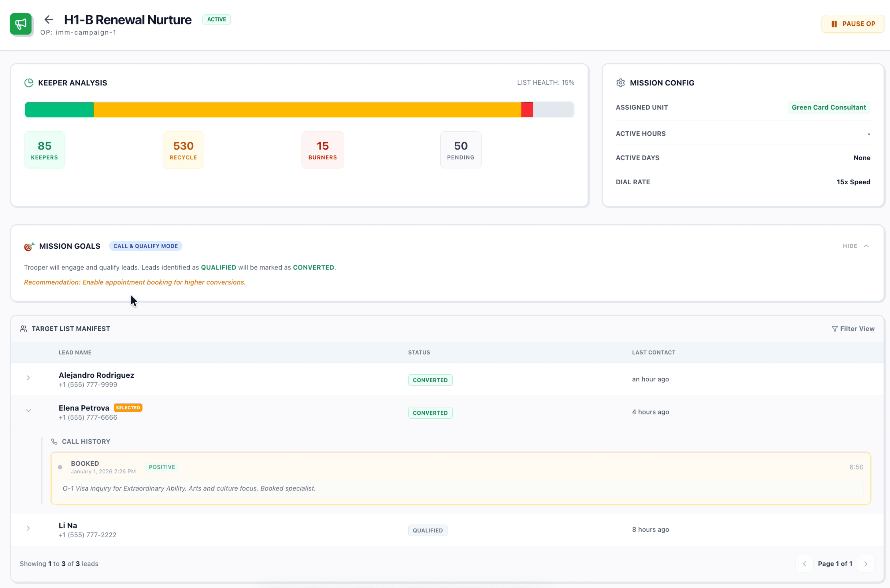The width and height of the screenshot is (890, 588).
Task: Click the green megaphone campaign icon
Action: tap(20, 24)
